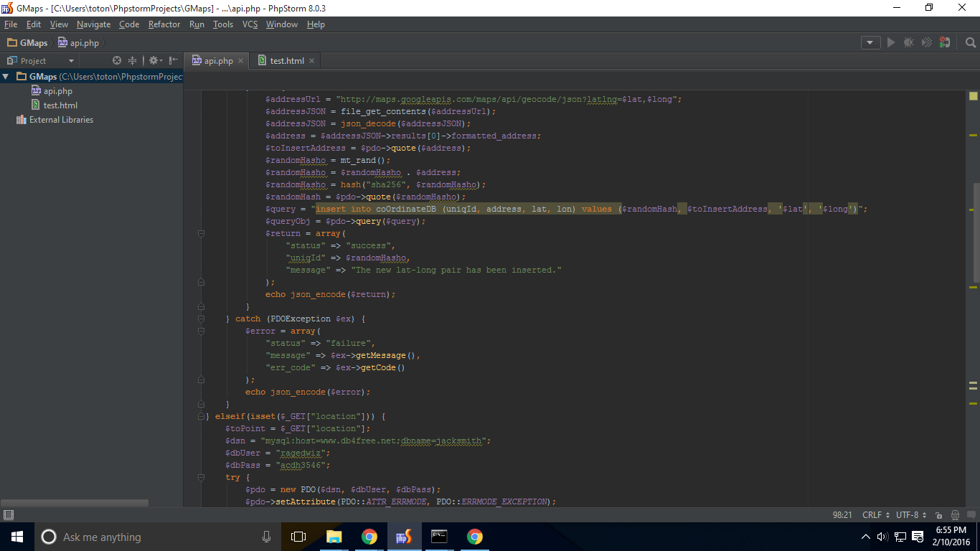The height and width of the screenshot is (551, 980).
Task: Open the Windows Start menu
Action: point(17,537)
